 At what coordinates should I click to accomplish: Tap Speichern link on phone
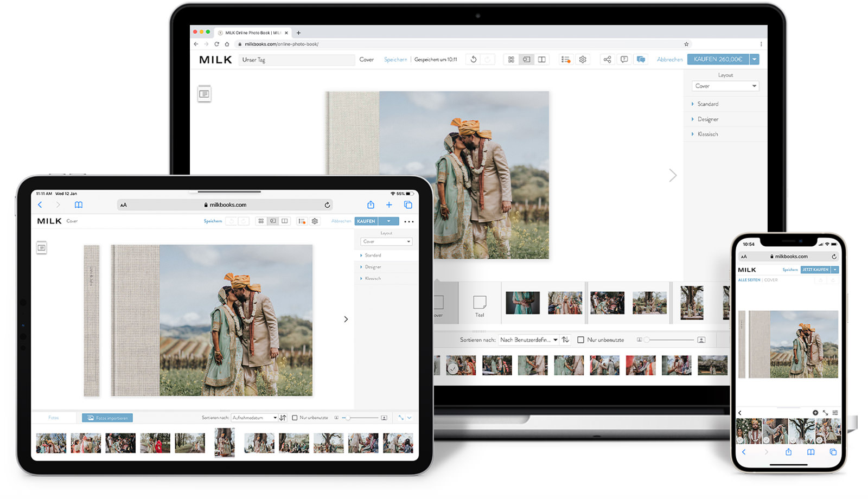pos(790,270)
